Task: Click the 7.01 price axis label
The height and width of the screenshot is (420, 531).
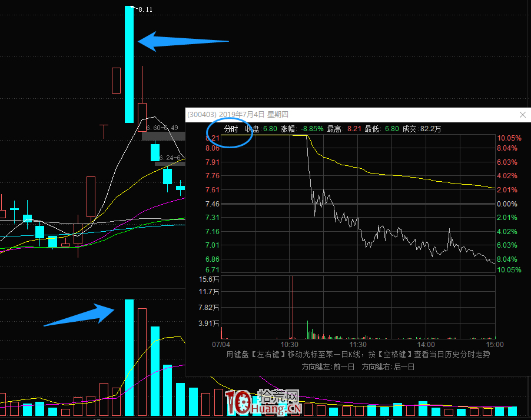Action: (x=213, y=245)
